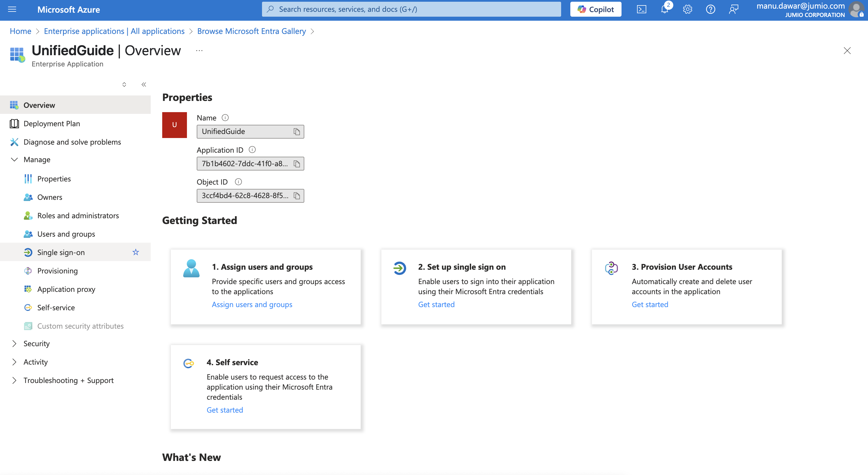
Task: Collapse the left navigation pane
Action: point(144,85)
